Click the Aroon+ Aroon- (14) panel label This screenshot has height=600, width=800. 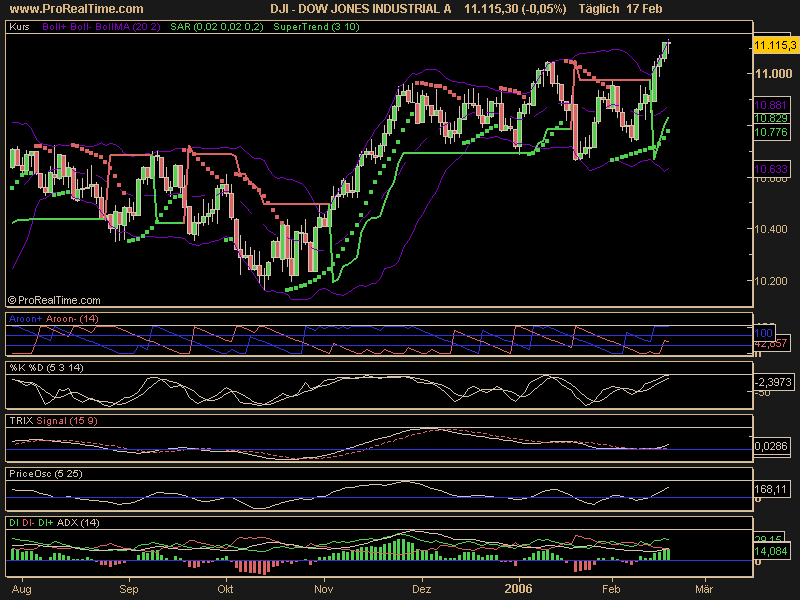click(54, 319)
